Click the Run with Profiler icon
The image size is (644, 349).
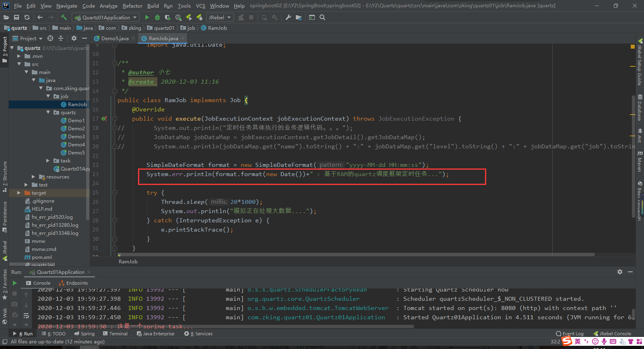pyautogui.click(x=178, y=17)
